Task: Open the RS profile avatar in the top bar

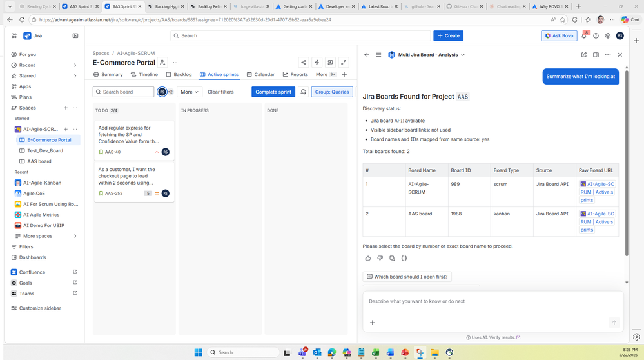Action: coord(620,35)
